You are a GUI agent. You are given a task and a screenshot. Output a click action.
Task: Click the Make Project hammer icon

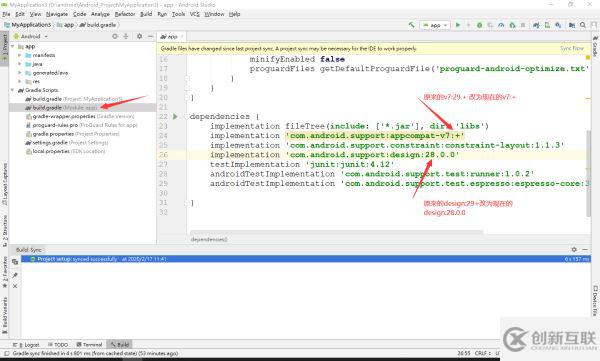(x=412, y=25)
